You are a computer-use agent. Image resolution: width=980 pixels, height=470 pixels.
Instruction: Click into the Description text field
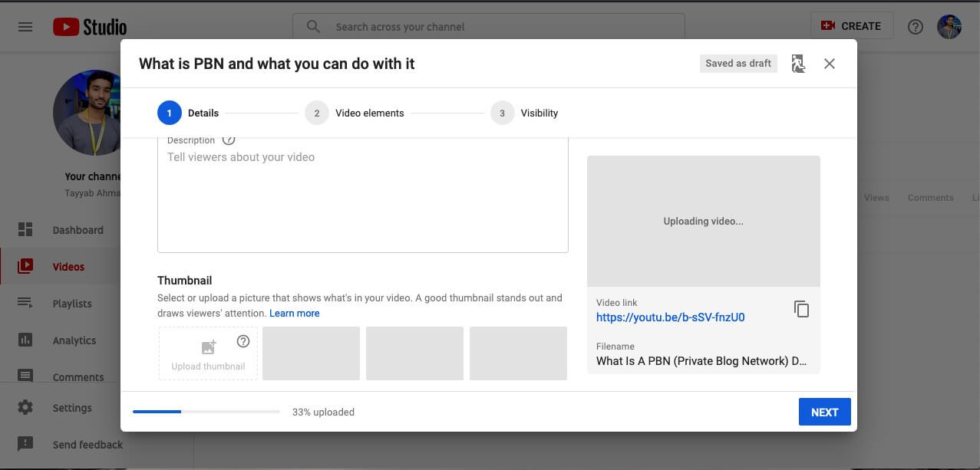pyautogui.click(x=362, y=199)
